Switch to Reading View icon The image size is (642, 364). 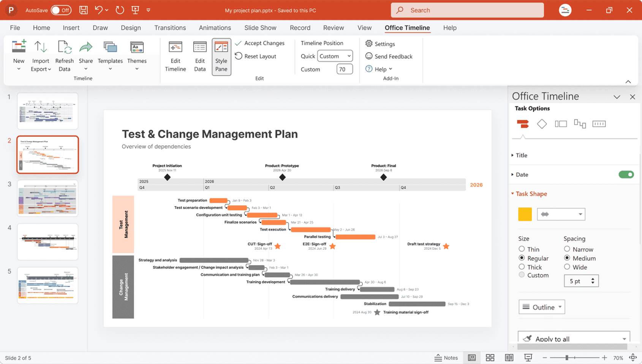[509, 358]
